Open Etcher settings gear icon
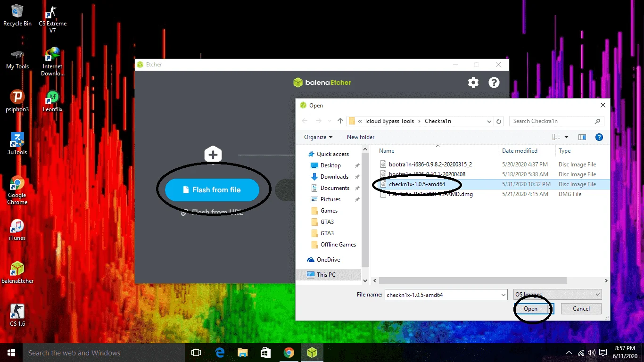644x362 pixels. [473, 82]
